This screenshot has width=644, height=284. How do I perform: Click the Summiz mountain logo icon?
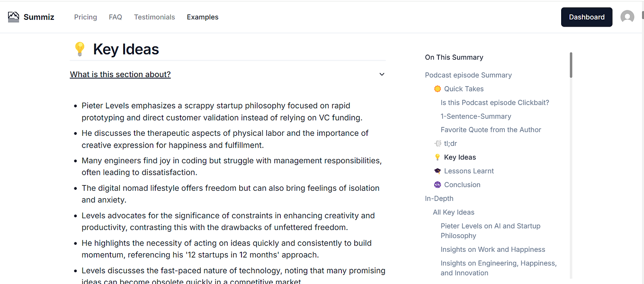tap(14, 17)
